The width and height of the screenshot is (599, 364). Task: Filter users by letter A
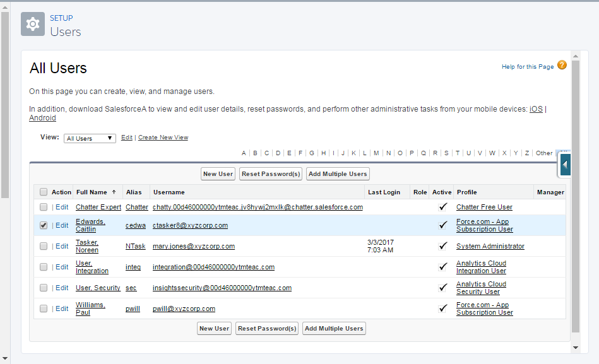tap(244, 153)
